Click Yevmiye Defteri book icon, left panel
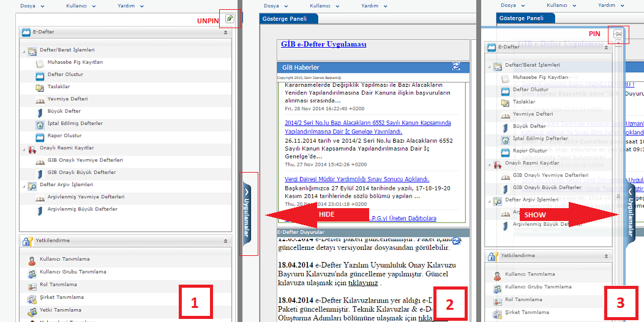The height and width of the screenshot is (322, 644). [x=39, y=100]
